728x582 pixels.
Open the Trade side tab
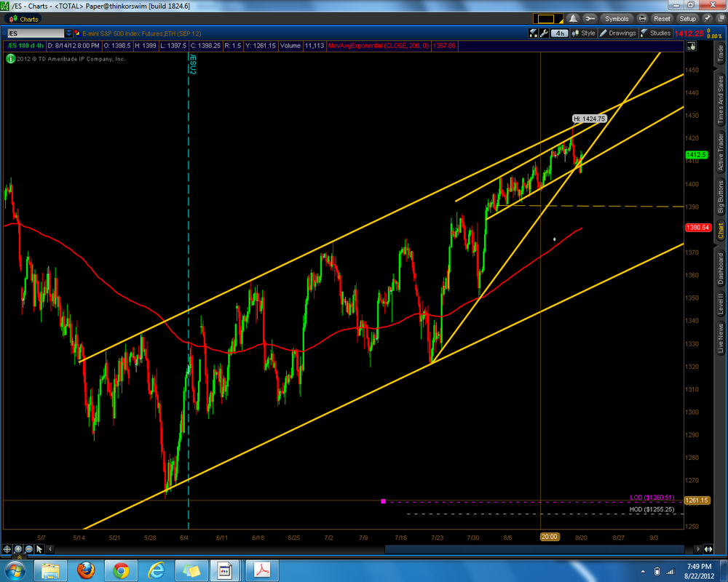[721, 55]
